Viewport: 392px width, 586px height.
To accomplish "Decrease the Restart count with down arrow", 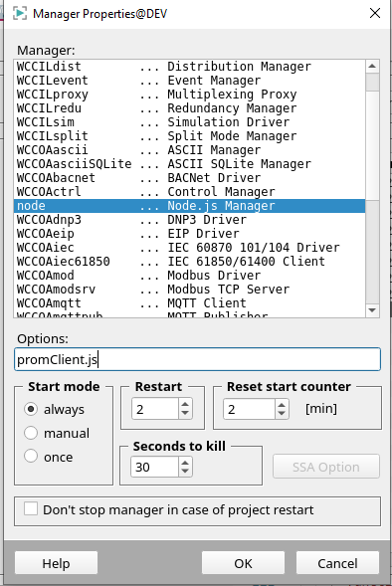I will (185, 413).
